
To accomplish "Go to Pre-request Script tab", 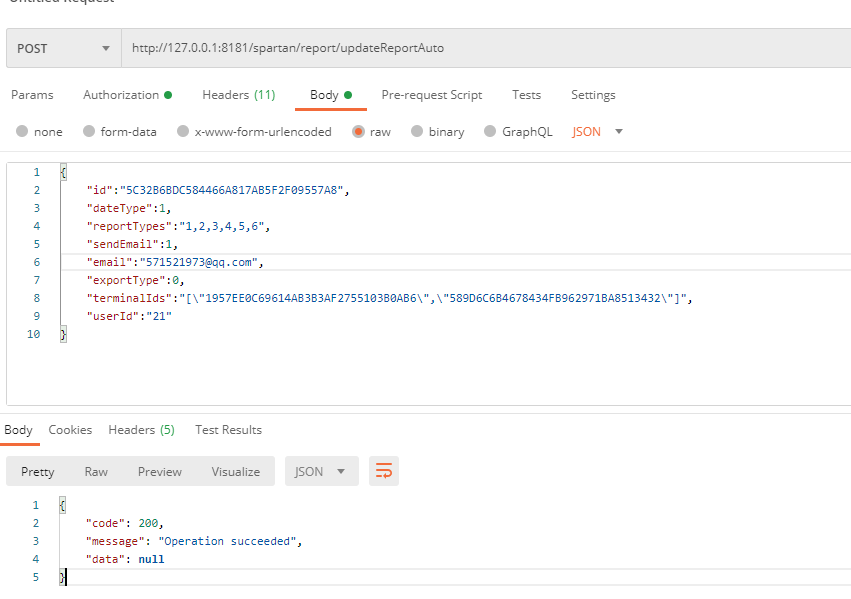I will (431, 95).
